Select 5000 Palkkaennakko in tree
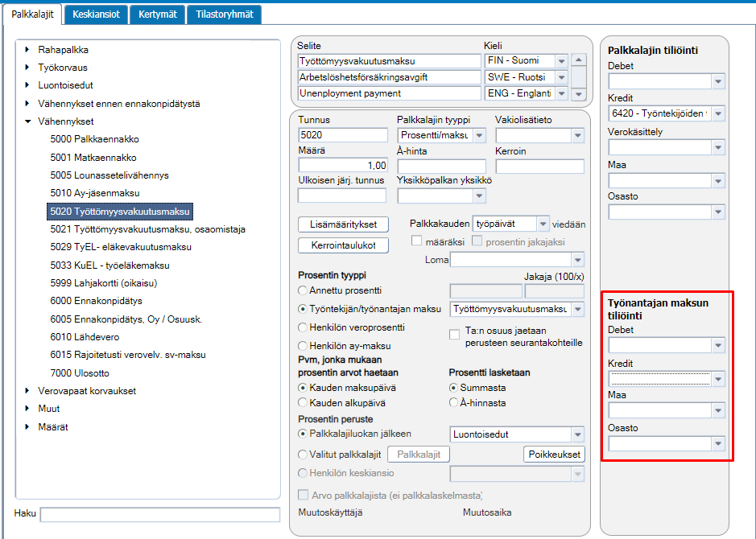This screenshot has width=756, height=539. [94, 139]
